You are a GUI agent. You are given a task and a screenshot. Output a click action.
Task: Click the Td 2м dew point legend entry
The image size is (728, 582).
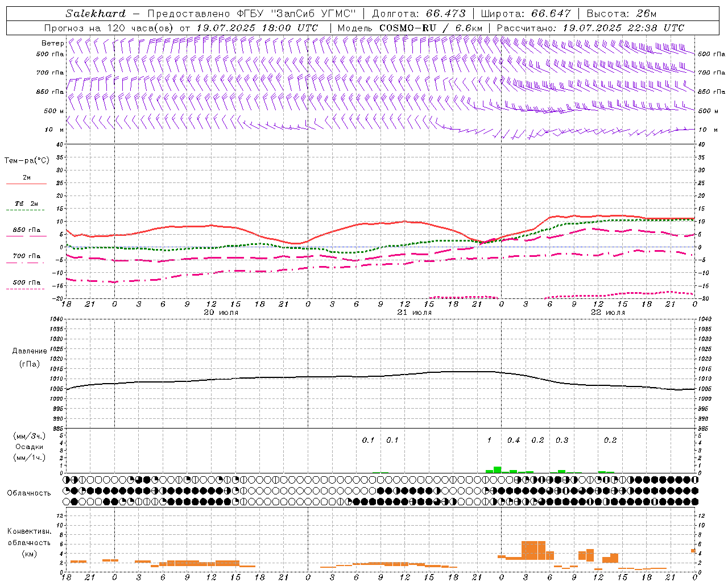[x=27, y=203]
